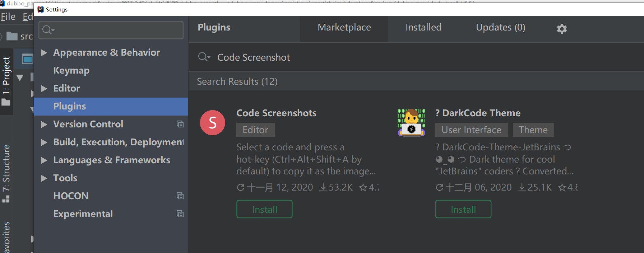Click the Code Screenshots description text

click(x=306, y=159)
